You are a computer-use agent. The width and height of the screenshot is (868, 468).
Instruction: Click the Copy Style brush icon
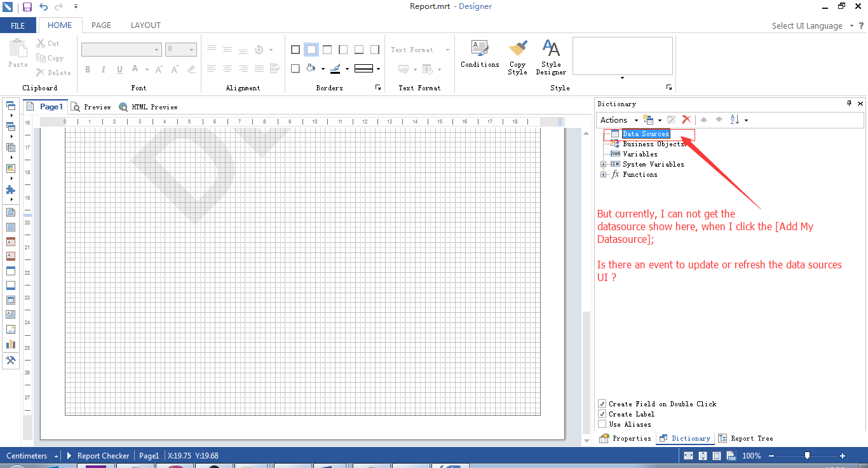517,49
